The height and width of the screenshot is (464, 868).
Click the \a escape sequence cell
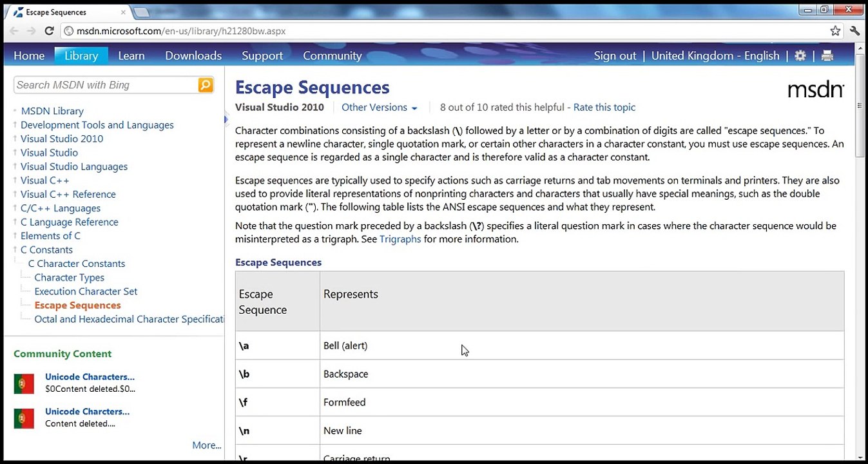point(278,345)
